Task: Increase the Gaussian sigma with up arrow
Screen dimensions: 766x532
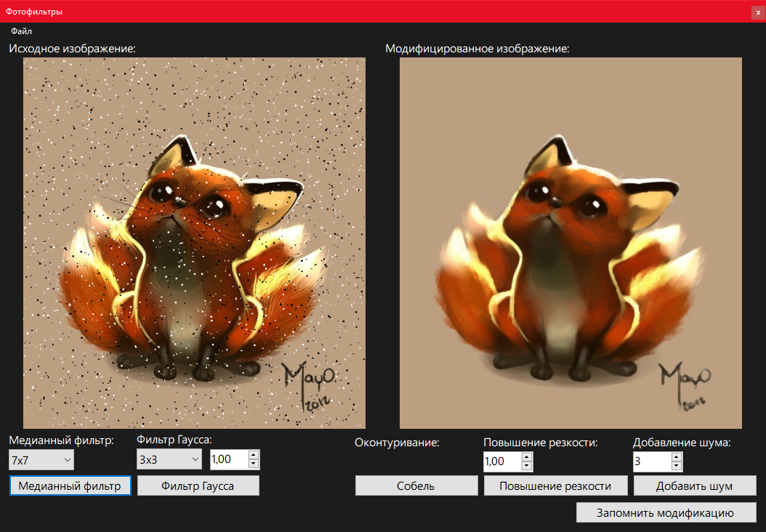Action: point(253,455)
